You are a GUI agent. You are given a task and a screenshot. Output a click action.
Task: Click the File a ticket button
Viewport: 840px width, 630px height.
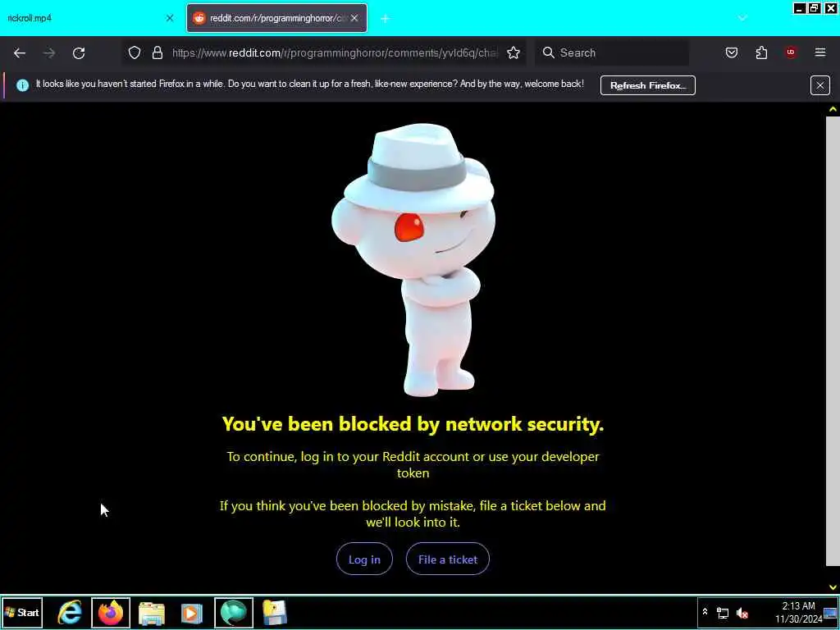pos(447,559)
